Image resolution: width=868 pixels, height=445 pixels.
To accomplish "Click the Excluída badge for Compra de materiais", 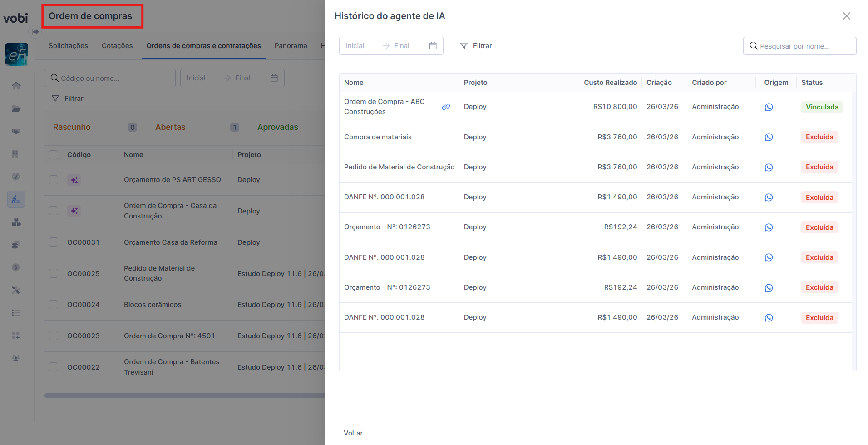I will click(819, 137).
